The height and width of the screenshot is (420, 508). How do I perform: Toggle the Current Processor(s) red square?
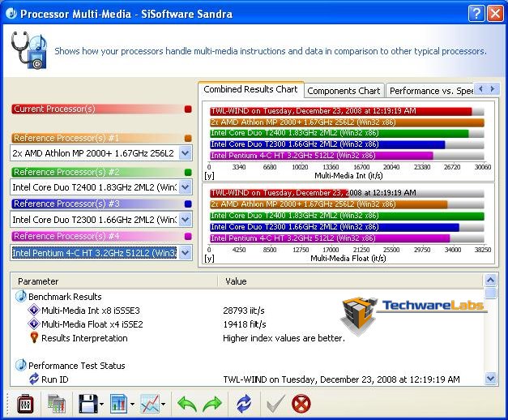(x=188, y=109)
